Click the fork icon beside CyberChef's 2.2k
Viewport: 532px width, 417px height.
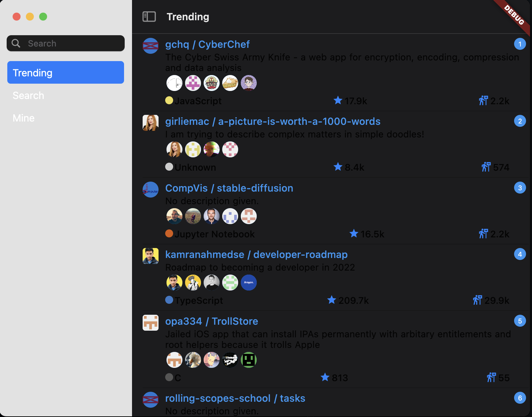(x=484, y=100)
